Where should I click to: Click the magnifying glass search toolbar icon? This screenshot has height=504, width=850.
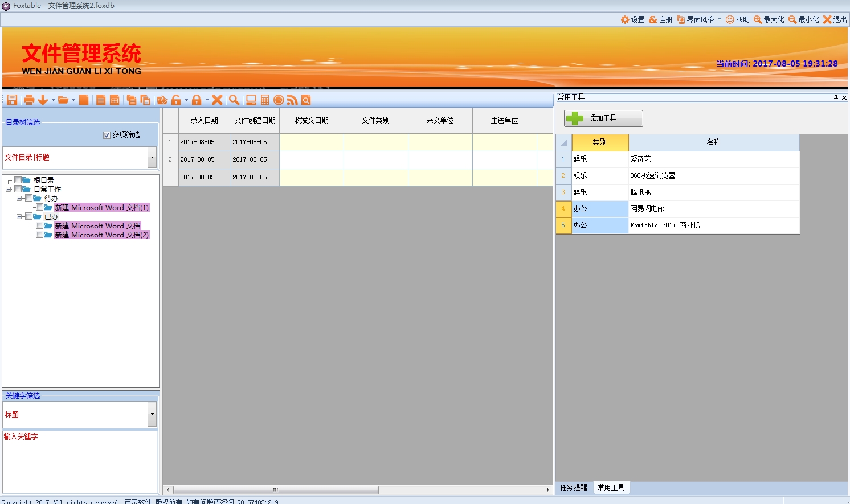[234, 100]
